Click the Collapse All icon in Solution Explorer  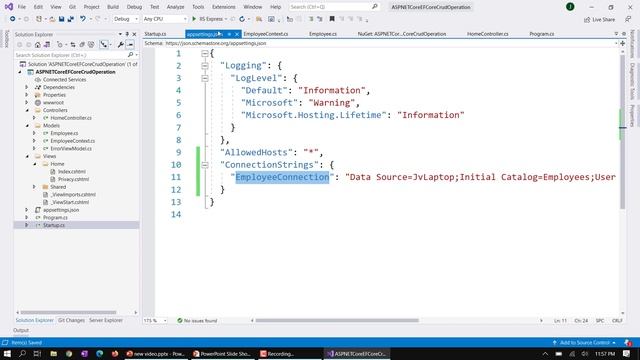click(x=82, y=44)
